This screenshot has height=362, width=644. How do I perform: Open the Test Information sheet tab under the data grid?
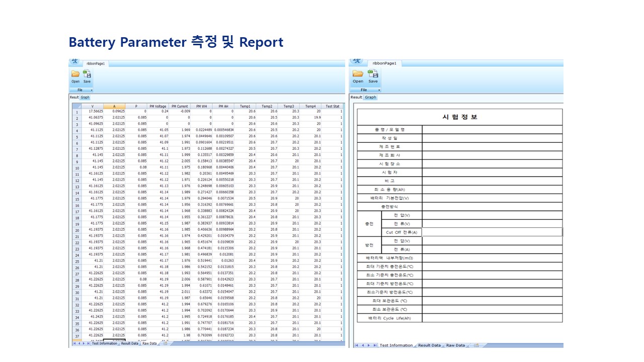point(104,343)
